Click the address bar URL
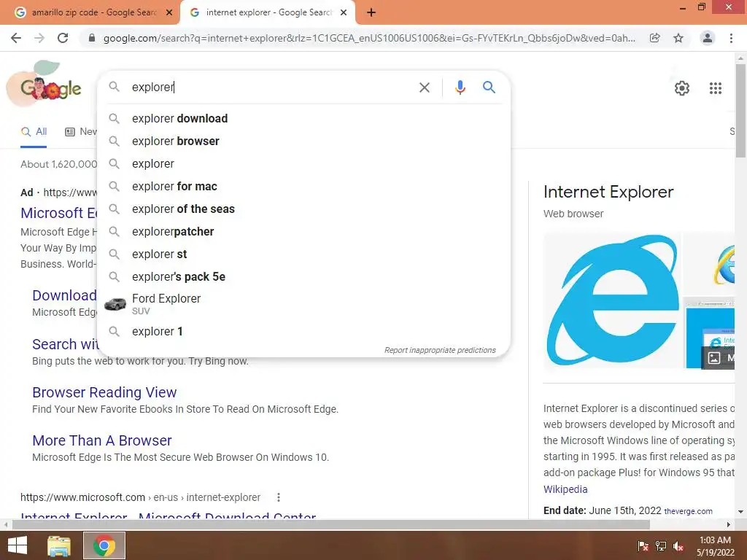This screenshot has height=560, width=747. [x=369, y=38]
